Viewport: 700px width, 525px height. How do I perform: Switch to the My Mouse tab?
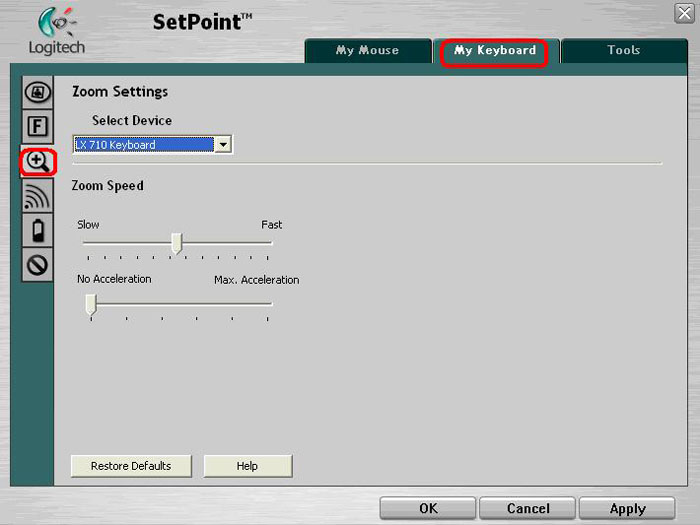point(368,50)
